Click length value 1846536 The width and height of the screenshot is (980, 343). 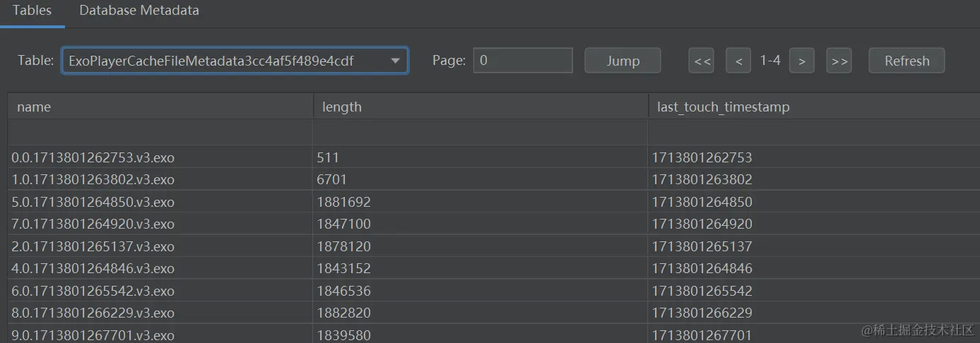pos(480,291)
